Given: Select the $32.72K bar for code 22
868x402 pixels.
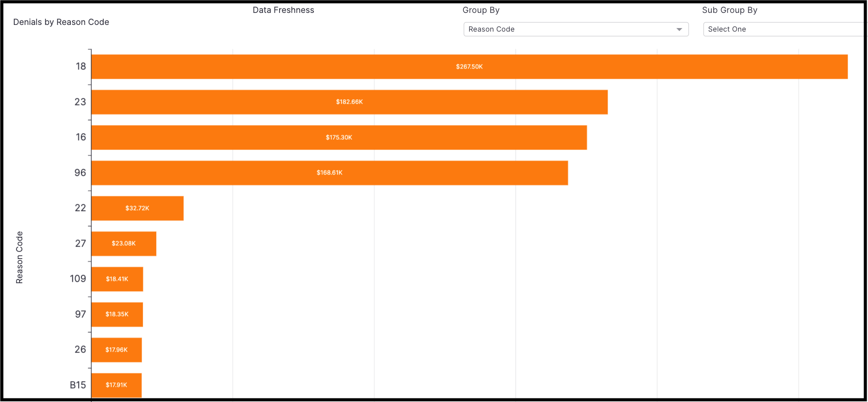Looking at the screenshot, I should [138, 208].
